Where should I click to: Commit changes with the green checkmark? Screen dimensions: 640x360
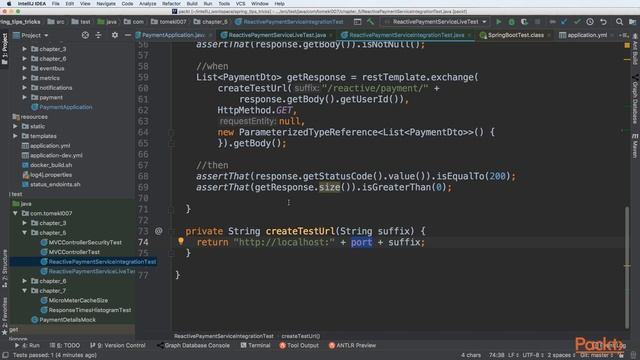(x=577, y=22)
